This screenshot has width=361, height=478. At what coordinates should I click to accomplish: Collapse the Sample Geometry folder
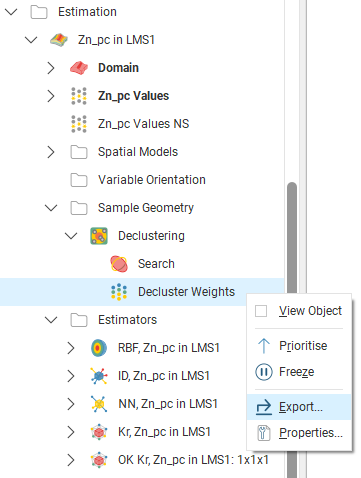point(51,208)
